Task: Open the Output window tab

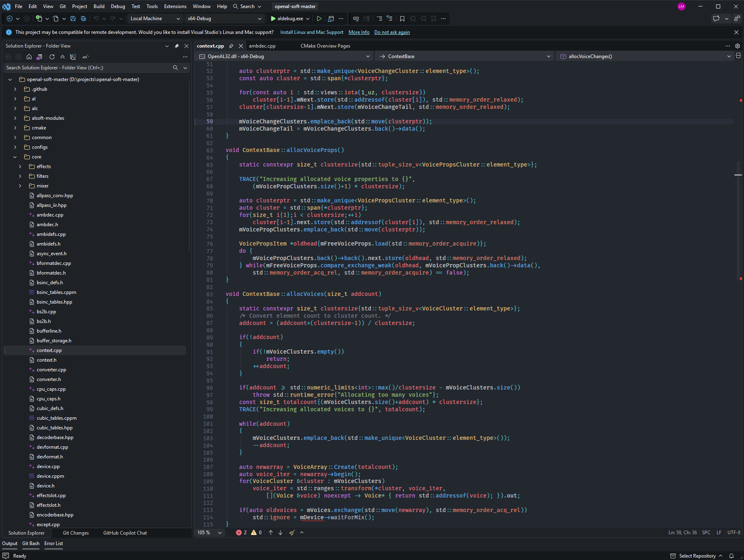Action: click(10, 543)
